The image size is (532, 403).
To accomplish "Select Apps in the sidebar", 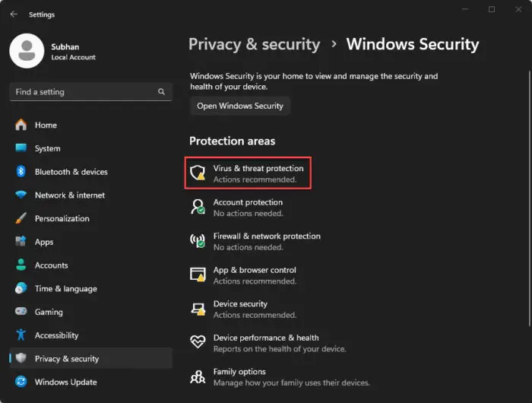I will (x=91, y=242).
